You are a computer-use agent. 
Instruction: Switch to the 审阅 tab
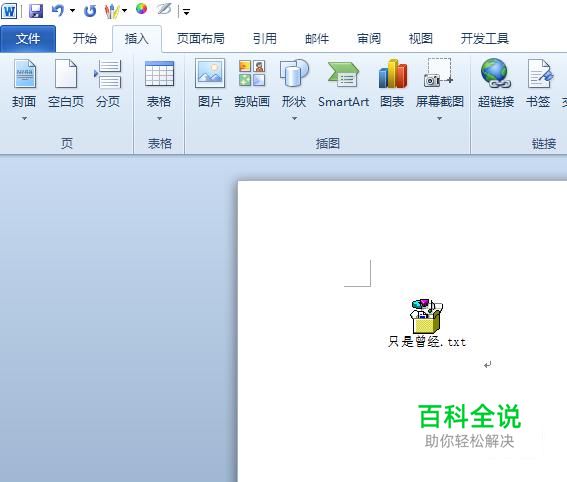[369, 38]
